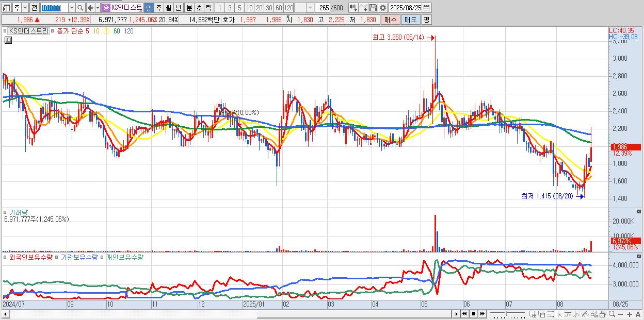This screenshot has width=644, height=320.
Task: Toggle the 종가 단순 moving average square
Action: tap(53, 31)
